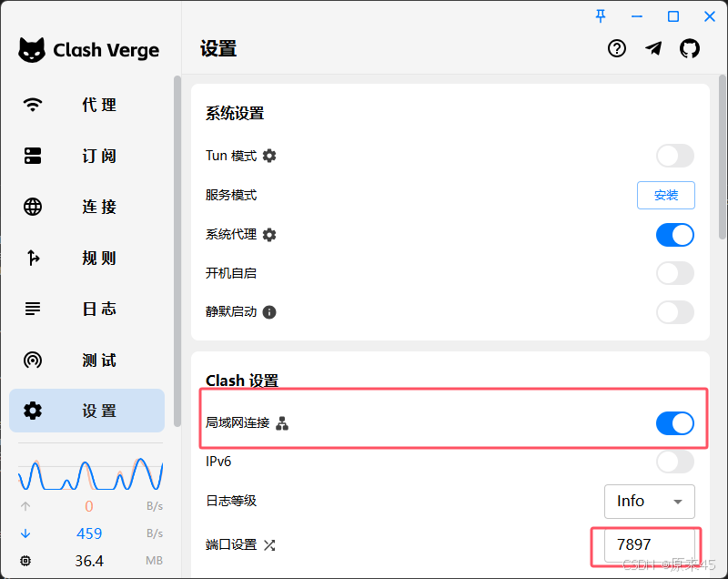Select the 设置 settings sidebar item

[x=86, y=411]
